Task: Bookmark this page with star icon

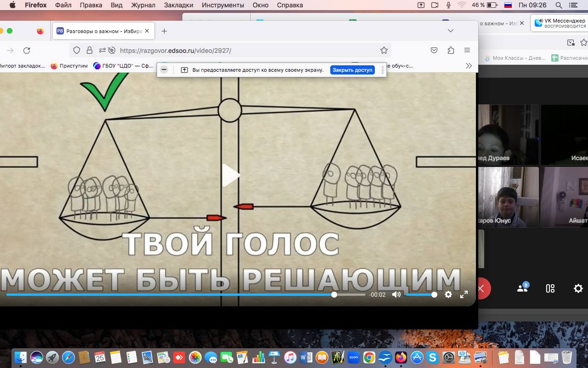Action: (384, 51)
